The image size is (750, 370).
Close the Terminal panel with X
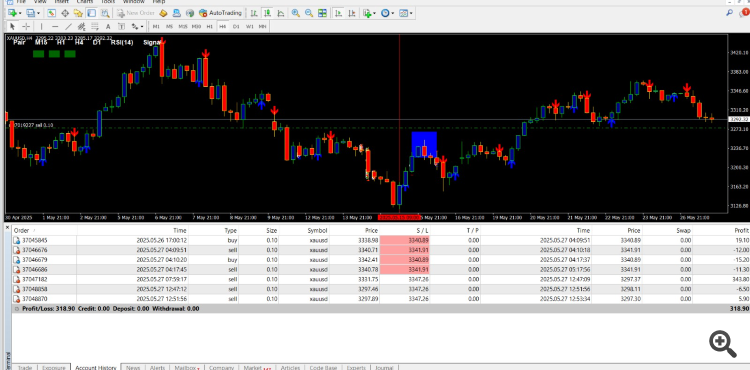pos(7,228)
